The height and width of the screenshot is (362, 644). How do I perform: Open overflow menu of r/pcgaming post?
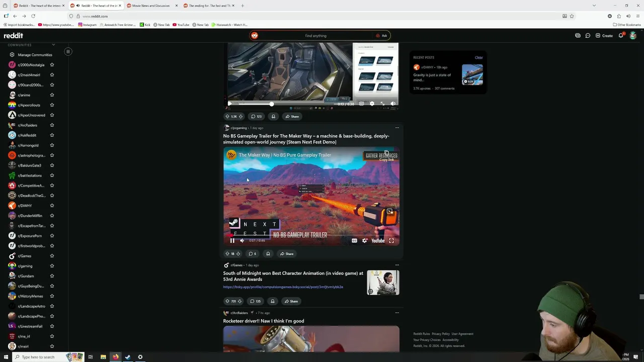tap(397, 128)
